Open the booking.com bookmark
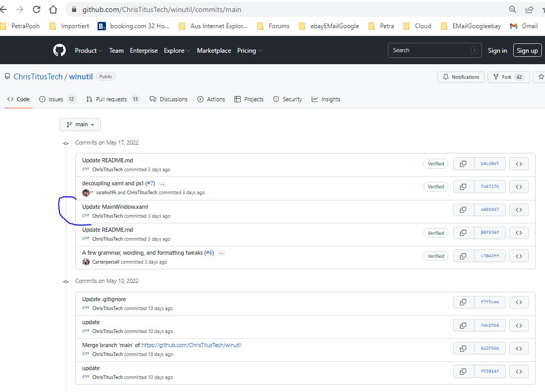 click(134, 26)
